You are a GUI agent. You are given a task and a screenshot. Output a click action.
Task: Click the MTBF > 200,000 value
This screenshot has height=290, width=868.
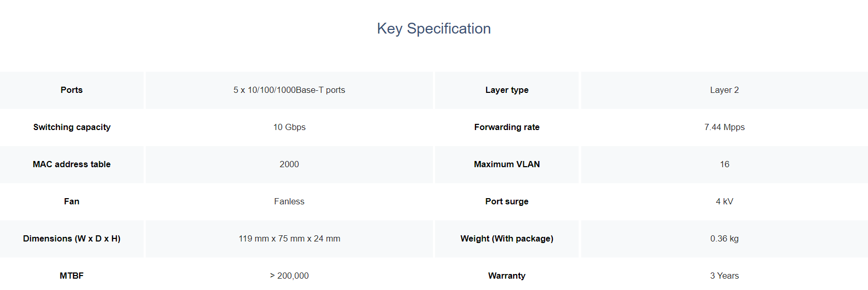(x=289, y=276)
